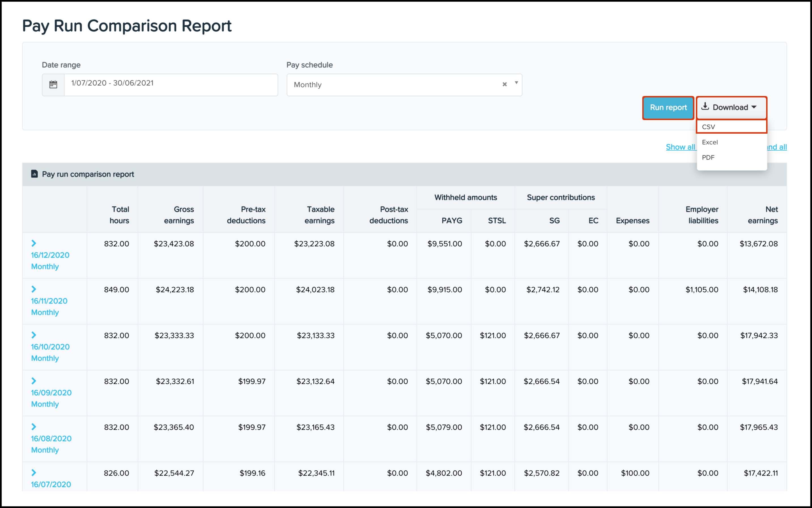This screenshot has width=812, height=508.
Task: Expand the 16/10/2020 pay run chevron
Action: [x=34, y=335]
